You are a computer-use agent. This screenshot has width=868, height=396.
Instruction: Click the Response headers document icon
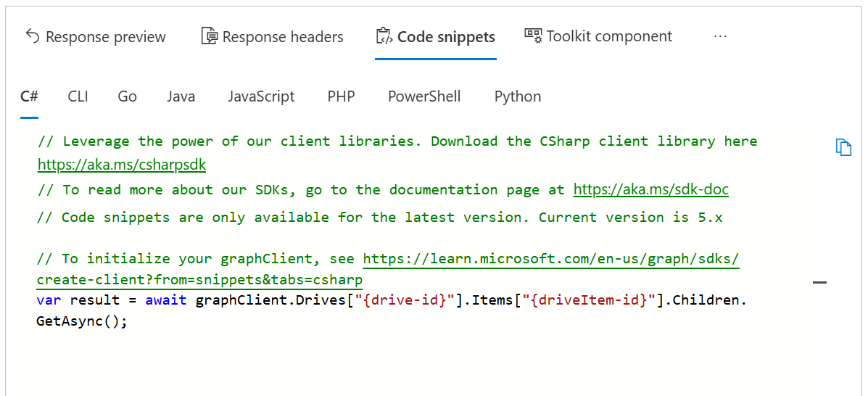coord(209,36)
